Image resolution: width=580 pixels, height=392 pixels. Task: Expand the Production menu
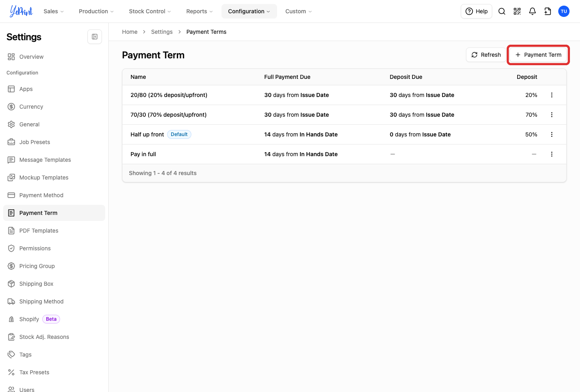click(x=96, y=11)
